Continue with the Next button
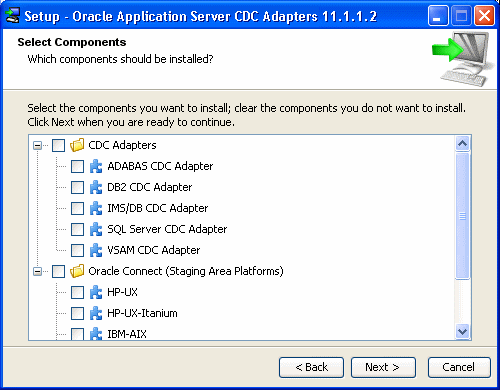This screenshot has width=500, height=390. [383, 367]
